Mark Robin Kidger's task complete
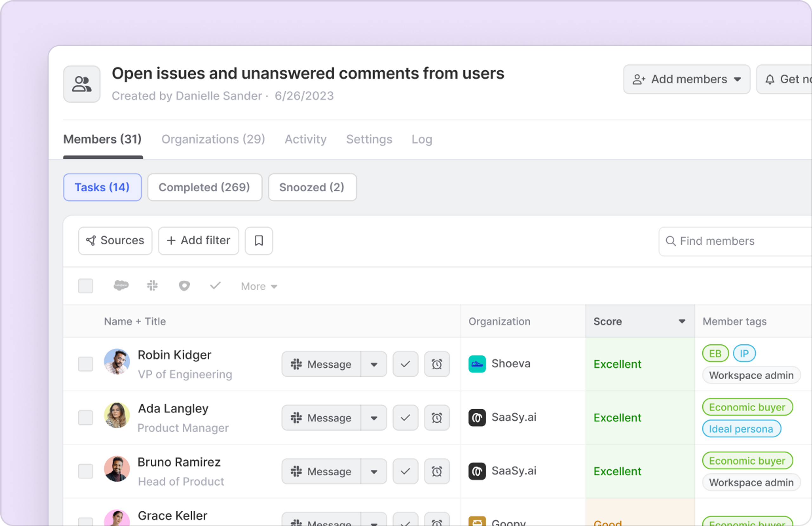The width and height of the screenshot is (812, 526). [405, 364]
